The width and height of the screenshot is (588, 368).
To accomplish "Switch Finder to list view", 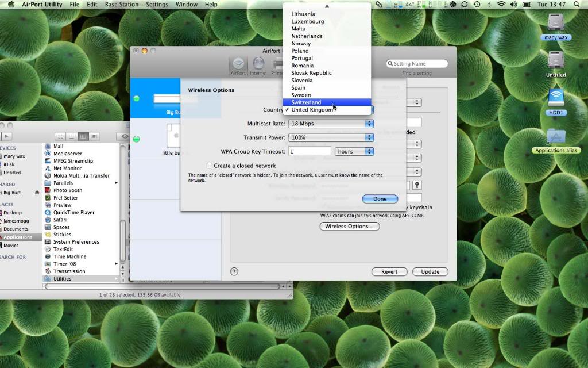I will [x=72, y=136].
